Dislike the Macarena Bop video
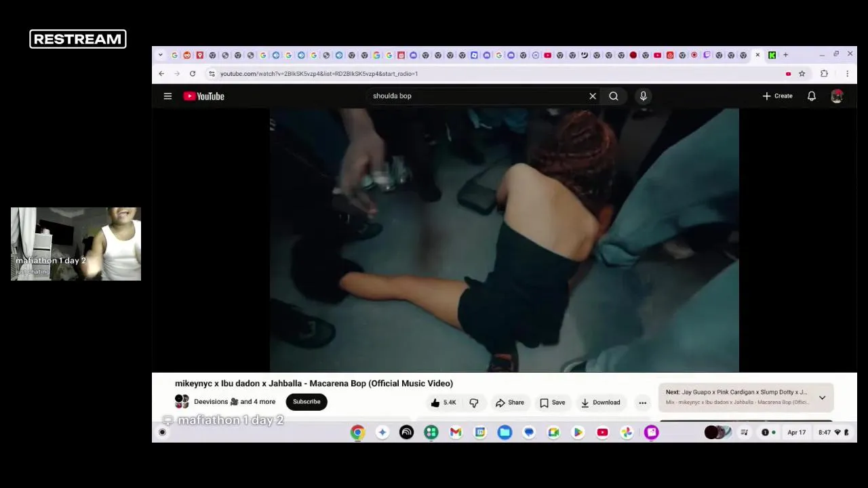 [474, 403]
